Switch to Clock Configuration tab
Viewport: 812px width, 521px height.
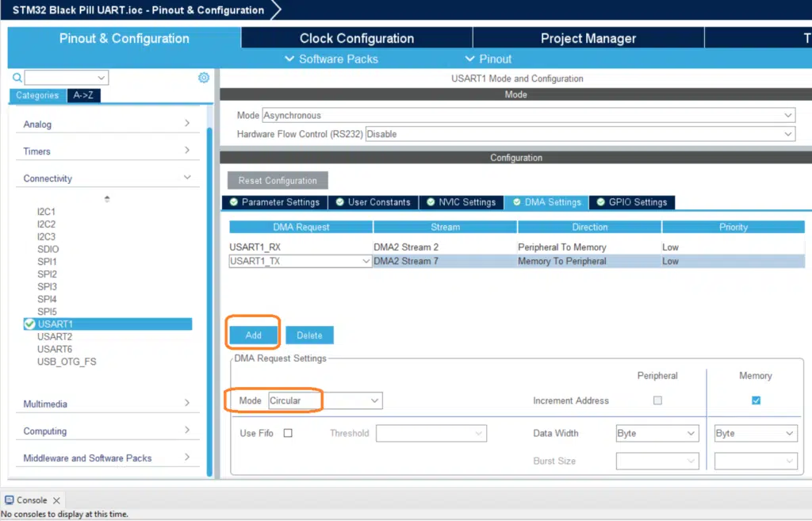tap(357, 38)
